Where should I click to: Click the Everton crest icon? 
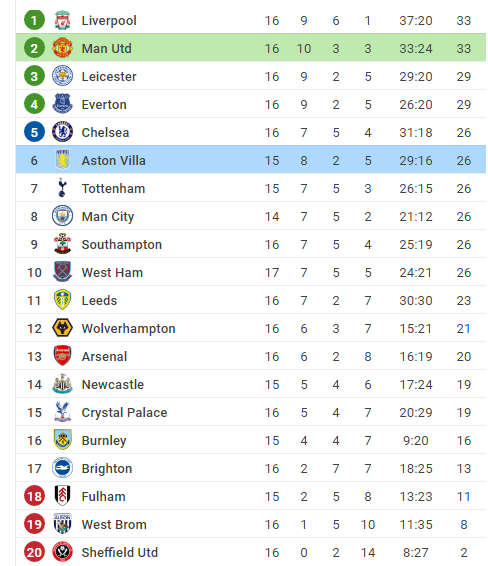(62, 104)
